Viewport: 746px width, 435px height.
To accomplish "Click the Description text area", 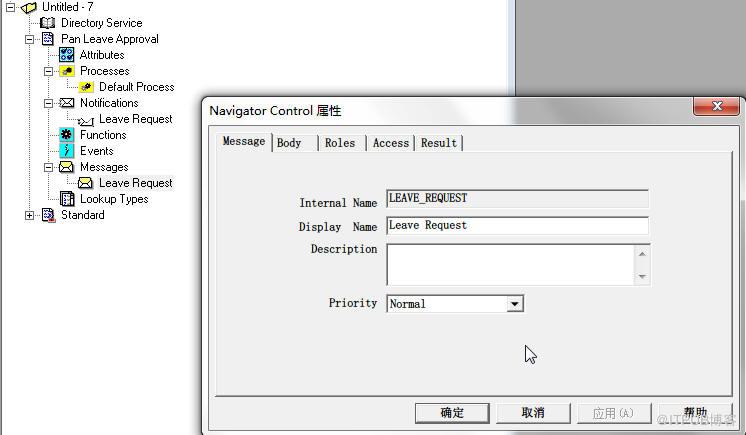I will 510,265.
